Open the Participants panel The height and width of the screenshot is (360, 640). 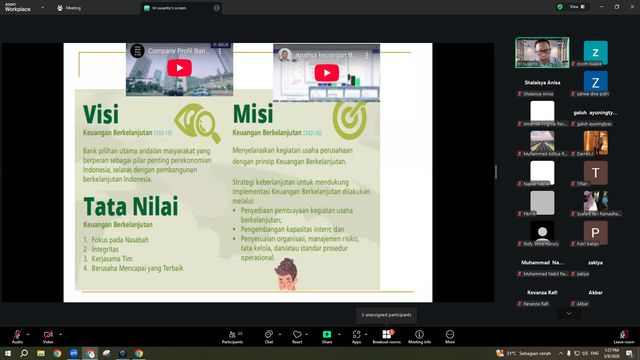coord(232,337)
